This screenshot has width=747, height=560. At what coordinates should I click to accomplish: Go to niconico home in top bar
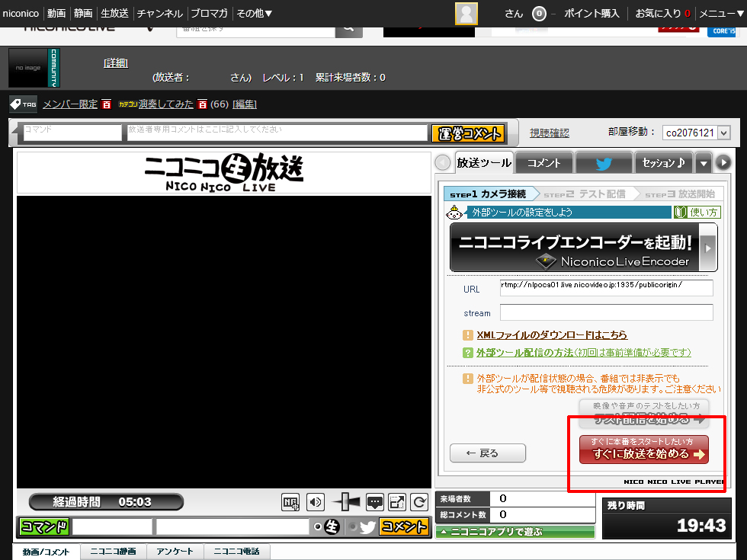(x=21, y=14)
